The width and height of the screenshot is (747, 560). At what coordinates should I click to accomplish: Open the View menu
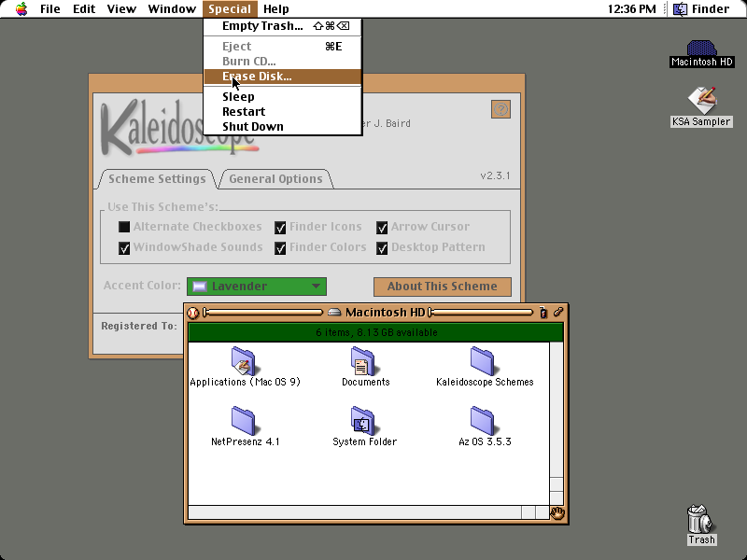click(x=121, y=8)
